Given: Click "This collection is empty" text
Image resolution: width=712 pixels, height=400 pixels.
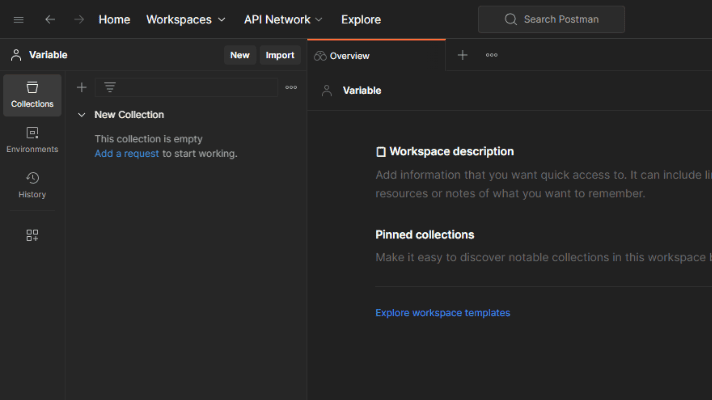Looking at the screenshot, I should click(148, 139).
